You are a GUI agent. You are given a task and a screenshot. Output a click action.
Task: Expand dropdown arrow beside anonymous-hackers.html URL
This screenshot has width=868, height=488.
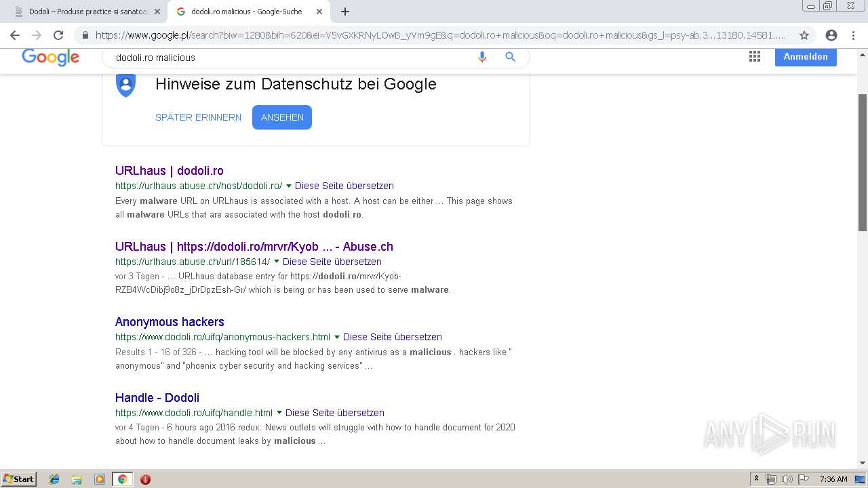[x=337, y=337]
